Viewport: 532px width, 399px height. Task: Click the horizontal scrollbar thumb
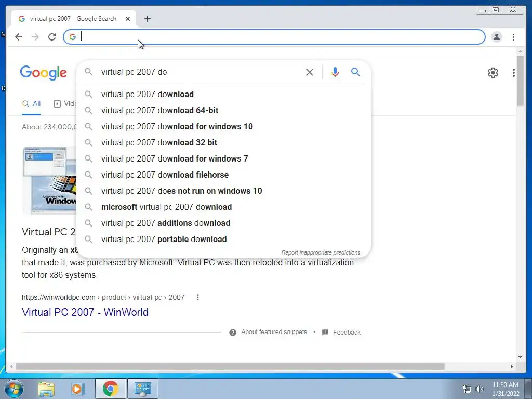[x=230, y=366]
